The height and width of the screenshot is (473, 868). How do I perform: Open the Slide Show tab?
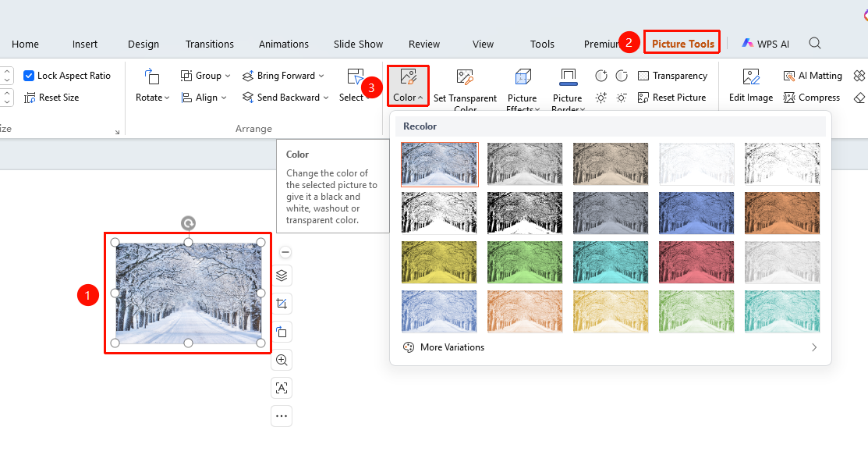tap(358, 44)
